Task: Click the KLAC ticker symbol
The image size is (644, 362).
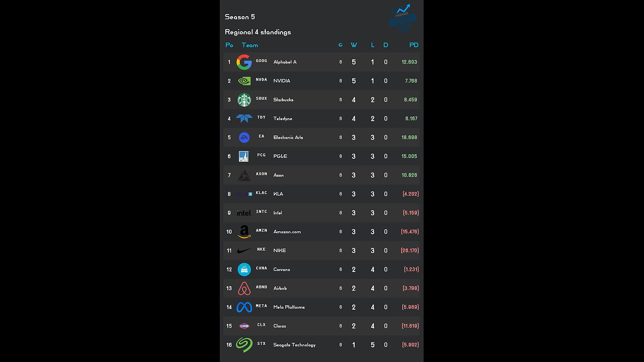Action: [x=261, y=193]
